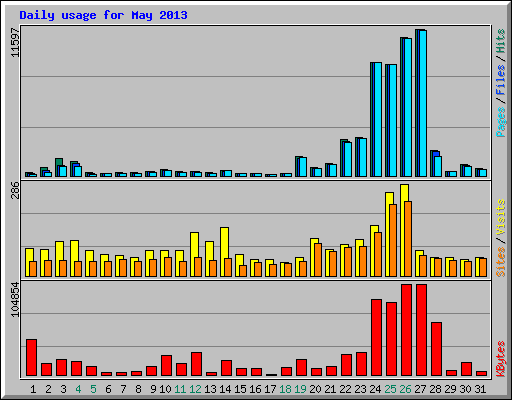
Task: Select the cyan "Pages" legend label
Action: click(x=501, y=122)
